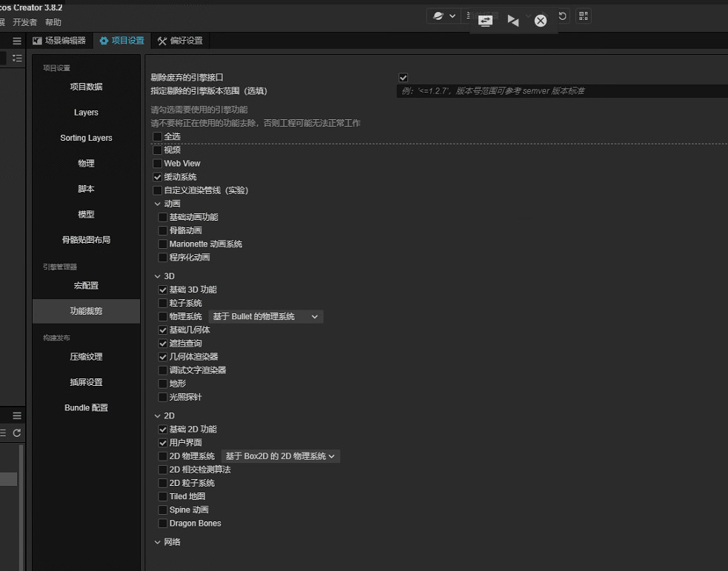Collapse the 网络 section
Image resolution: width=728 pixels, height=571 pixels.
[x=158, y=542]
